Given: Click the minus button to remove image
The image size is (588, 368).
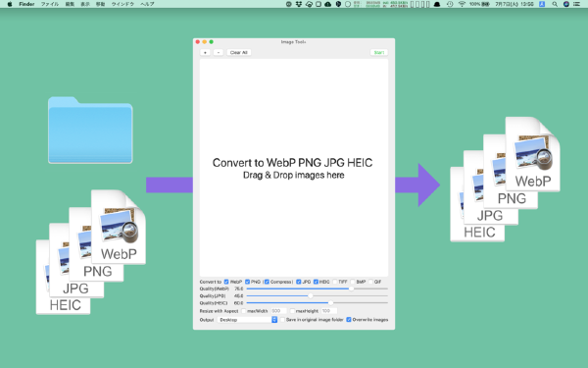Looking at the screenshot, I should (219, 53).
